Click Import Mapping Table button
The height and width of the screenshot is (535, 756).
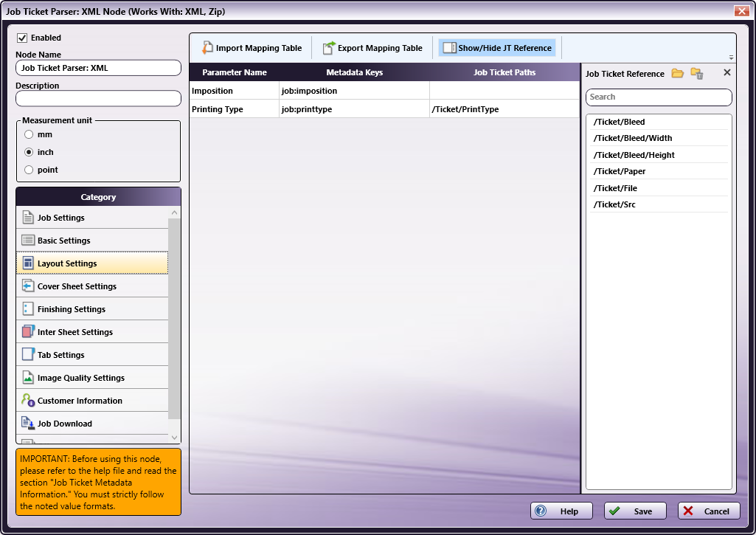252,48
